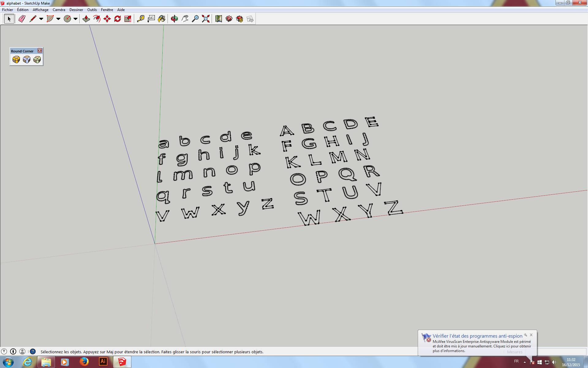Activate the Move tool

pos(107,19)
